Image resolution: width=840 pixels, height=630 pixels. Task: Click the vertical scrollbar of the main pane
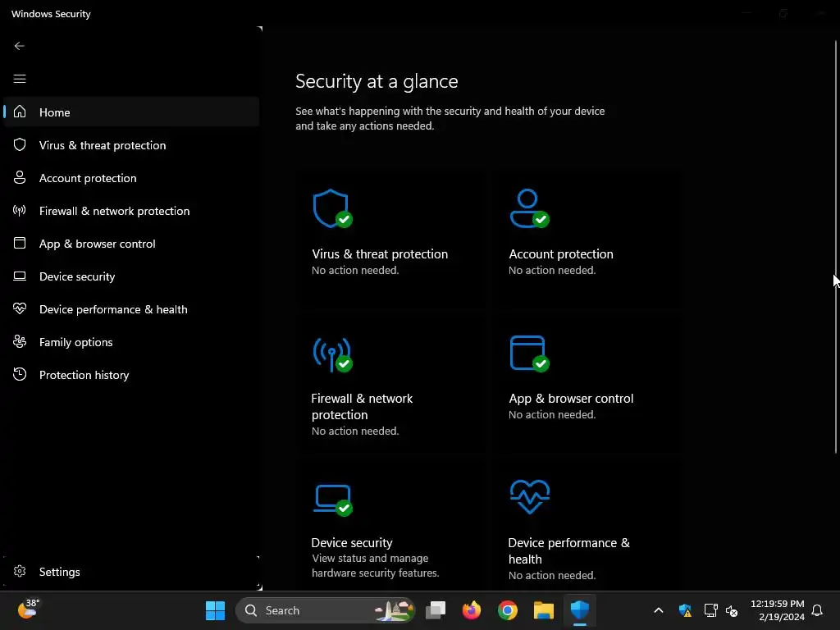pyautogui.click(x=836, y=246)
